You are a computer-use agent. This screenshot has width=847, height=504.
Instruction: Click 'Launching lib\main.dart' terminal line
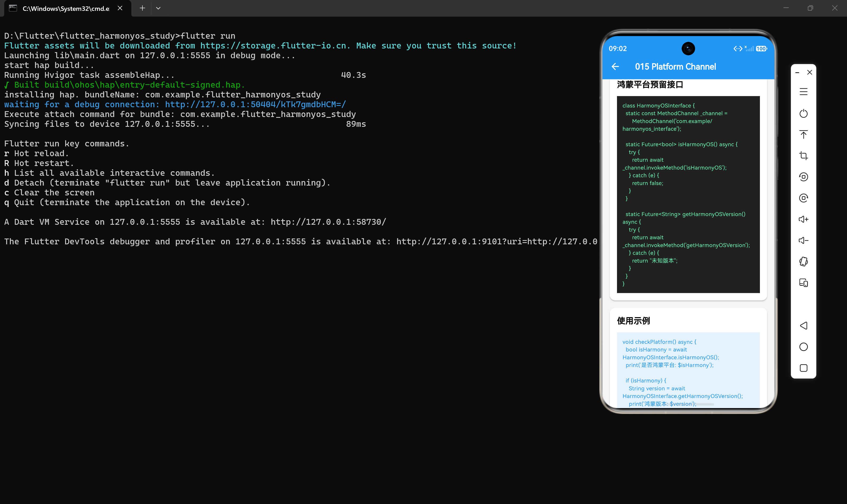click(x=150, y=55)
